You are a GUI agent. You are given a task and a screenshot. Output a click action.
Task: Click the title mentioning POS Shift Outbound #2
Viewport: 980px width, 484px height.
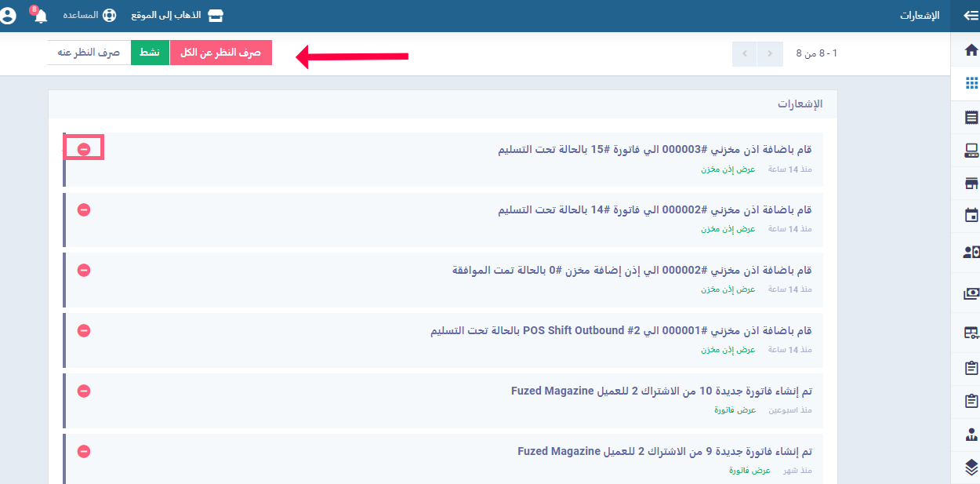[x=621, y=330]
